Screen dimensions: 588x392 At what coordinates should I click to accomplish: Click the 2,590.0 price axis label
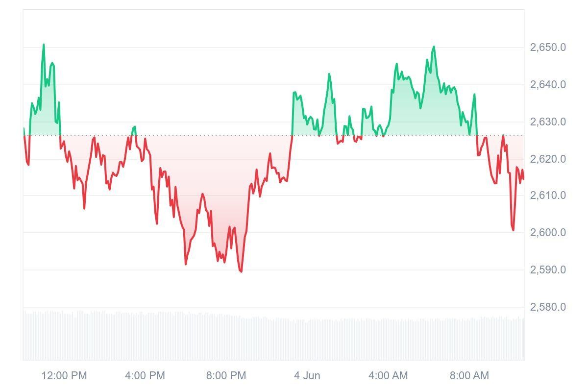[548, 270]
